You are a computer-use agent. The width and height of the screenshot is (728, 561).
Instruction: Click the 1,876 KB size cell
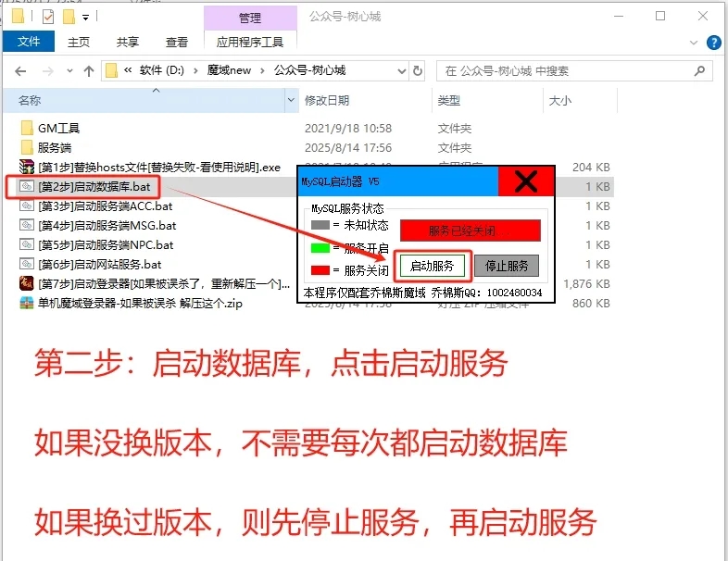(586, 283)
